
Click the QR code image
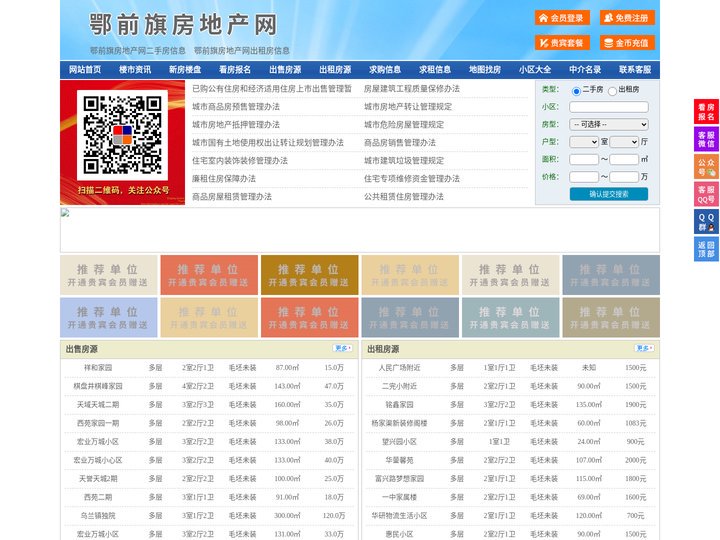pos(122,135)
